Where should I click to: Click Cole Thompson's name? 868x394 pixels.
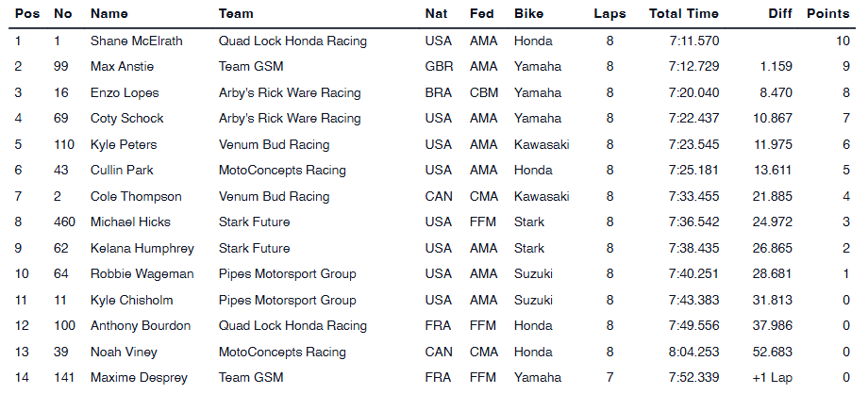136,197
